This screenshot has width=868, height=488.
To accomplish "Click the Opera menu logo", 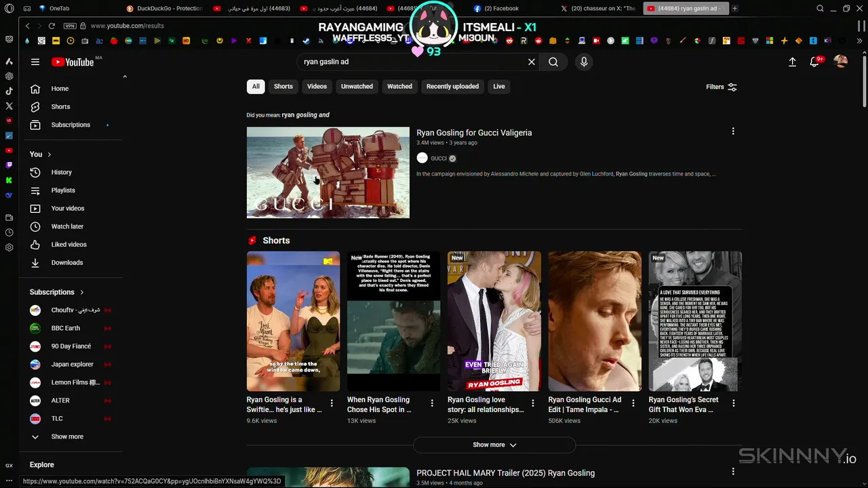I will click(x=9, y=9).
